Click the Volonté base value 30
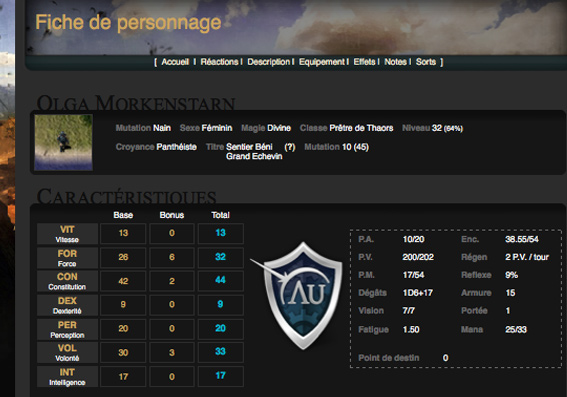This screenshot has height=397, width=567. (123, 353)
